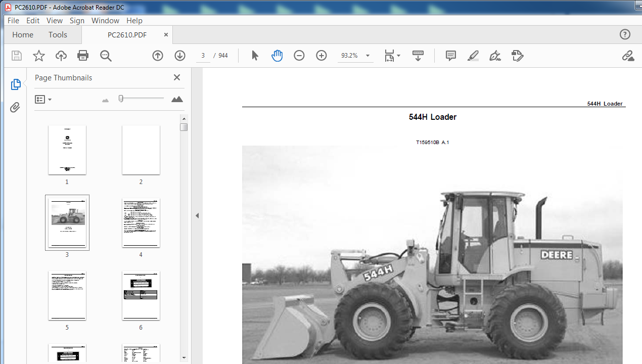Open the Help menu
642x364 pixels.
134,21
